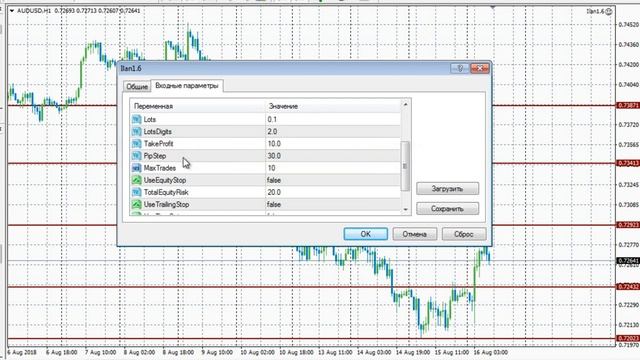
Task: Close the Ilan1.6 dialog
Action: tap(480, 68)
